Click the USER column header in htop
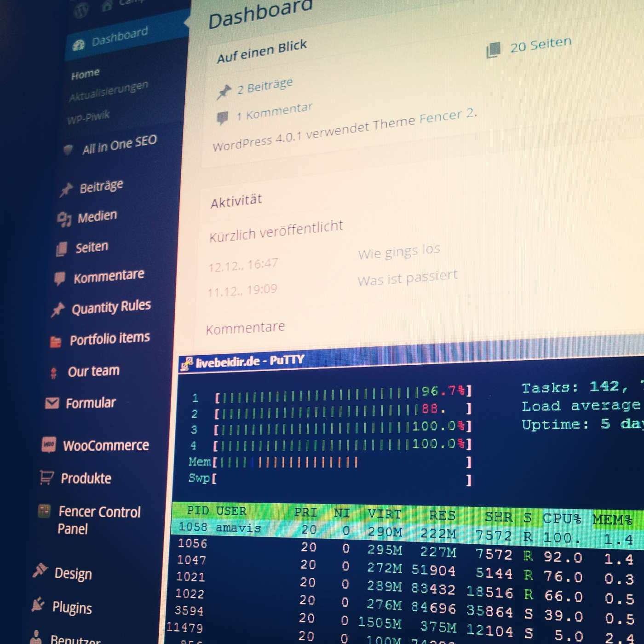This screenshot has width=644, height=644. 231,511
